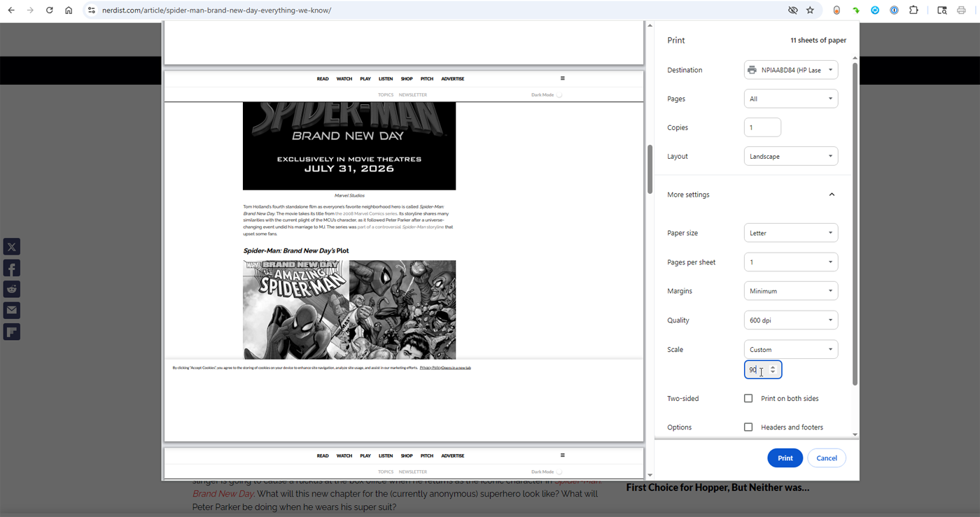The width and height of the screenshot is (980, 517).
Task: Open the Quality dropdown showing 600 dpi
Action: point(791,320)
